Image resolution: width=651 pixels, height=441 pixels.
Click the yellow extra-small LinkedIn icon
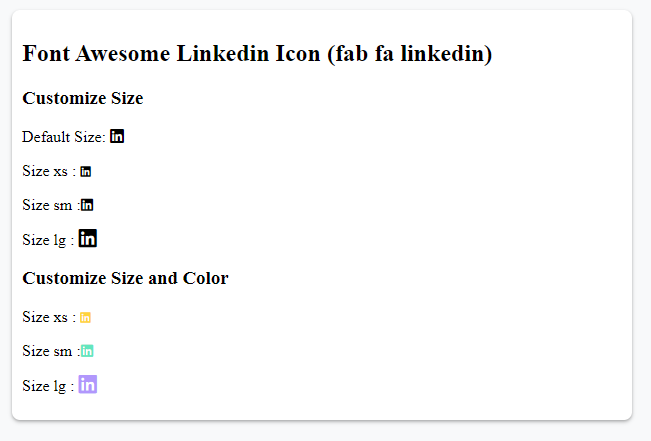(x=86, y=318)
